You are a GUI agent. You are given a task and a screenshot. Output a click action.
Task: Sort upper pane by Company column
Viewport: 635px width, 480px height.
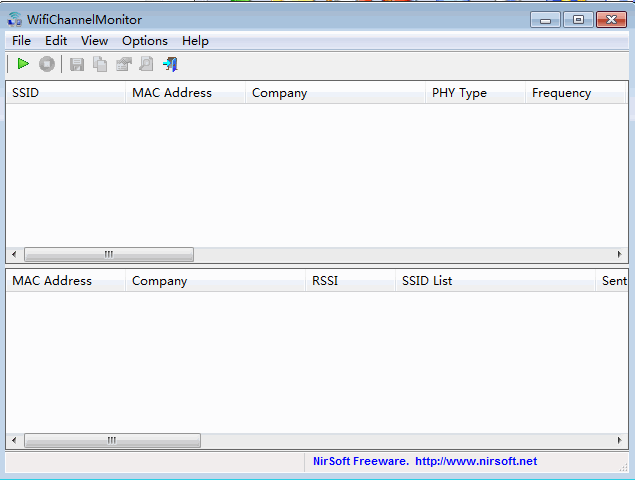[335, 93]
